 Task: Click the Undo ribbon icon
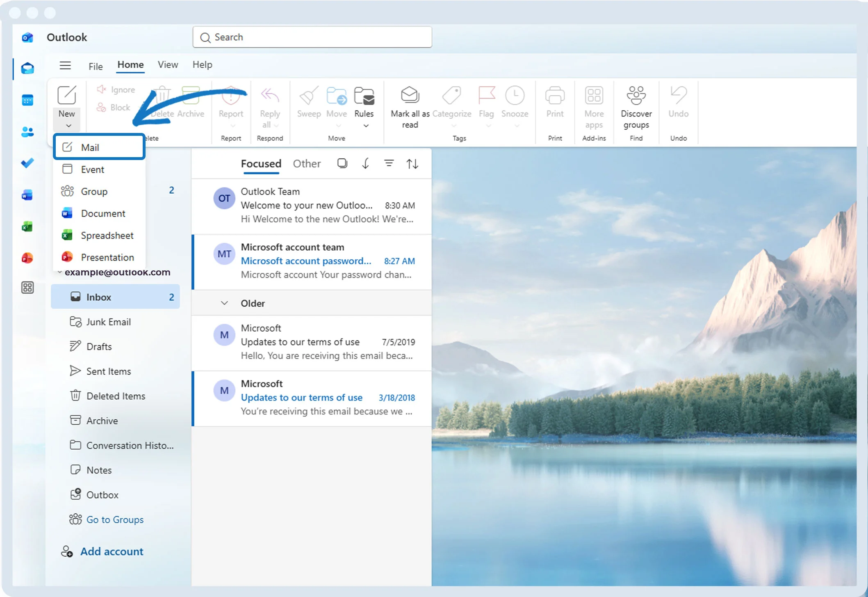pyautogui.click(x=678, y=96)
